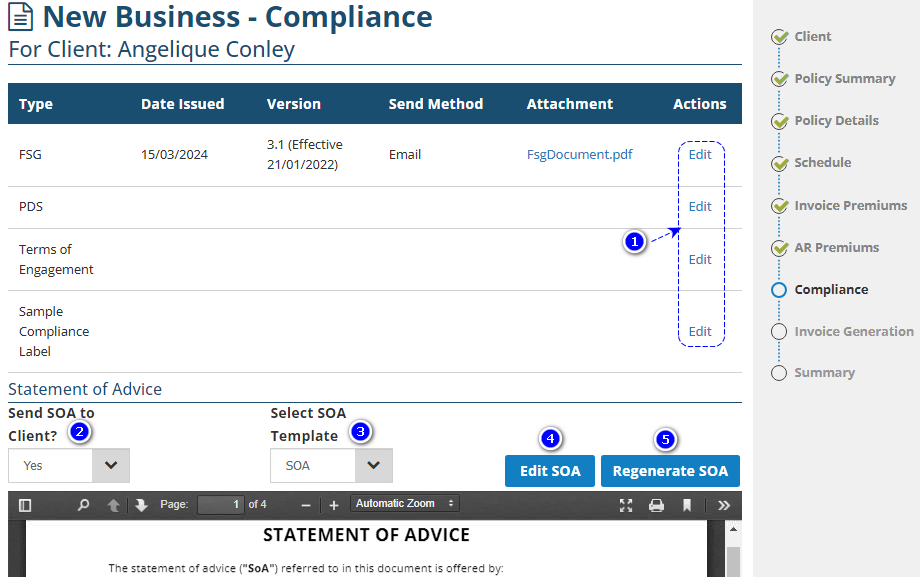920x577 pixels.
Task: Click the Edit SOA button
Action: click(x=550, y=471)
